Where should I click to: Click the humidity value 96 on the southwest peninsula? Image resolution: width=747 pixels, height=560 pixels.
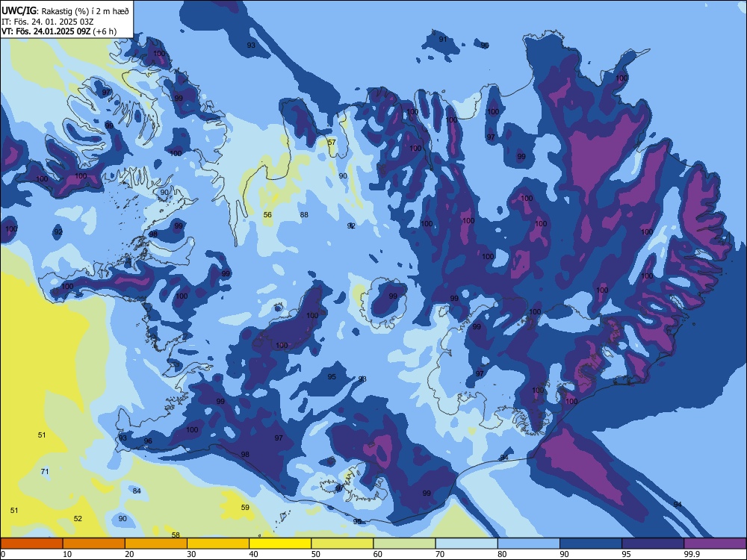coord(148,441)
